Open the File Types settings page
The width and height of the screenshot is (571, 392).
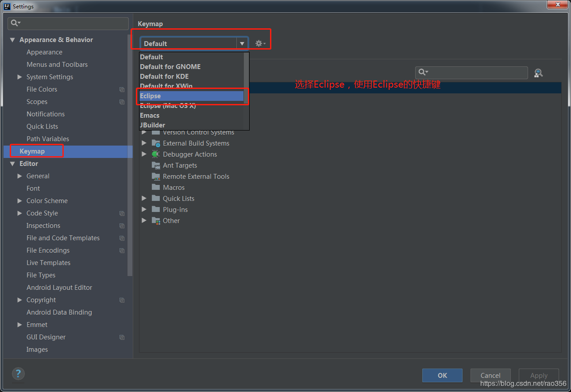[x=41, y=275]
